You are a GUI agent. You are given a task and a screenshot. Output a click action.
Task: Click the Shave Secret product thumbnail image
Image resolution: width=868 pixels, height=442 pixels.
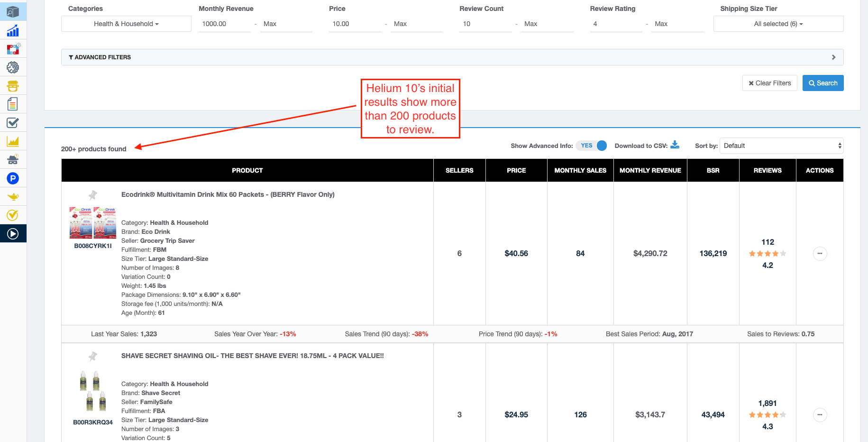pos(93,391)
